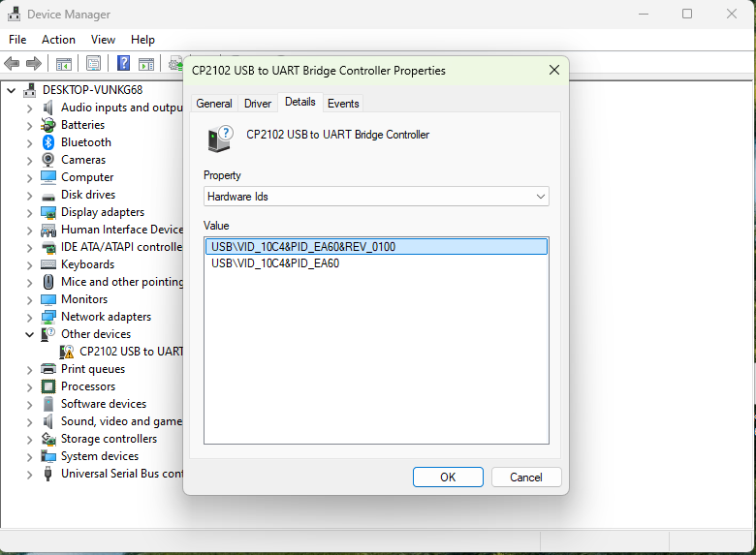Collapse the Other devices node chevron

pos(29,334)
